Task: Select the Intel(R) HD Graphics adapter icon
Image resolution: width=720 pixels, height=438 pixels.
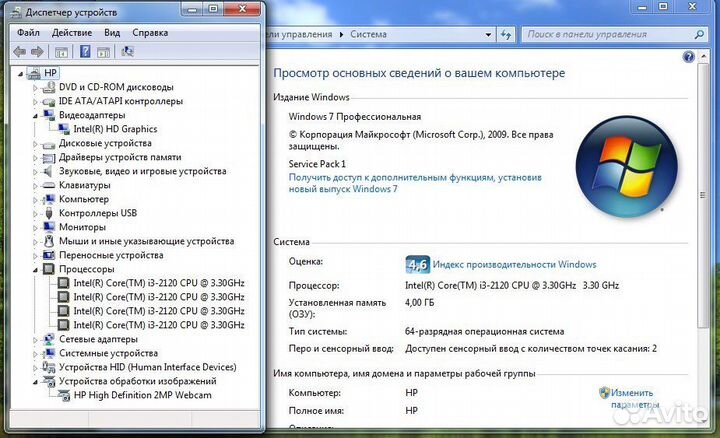Action: click(63, 129)
